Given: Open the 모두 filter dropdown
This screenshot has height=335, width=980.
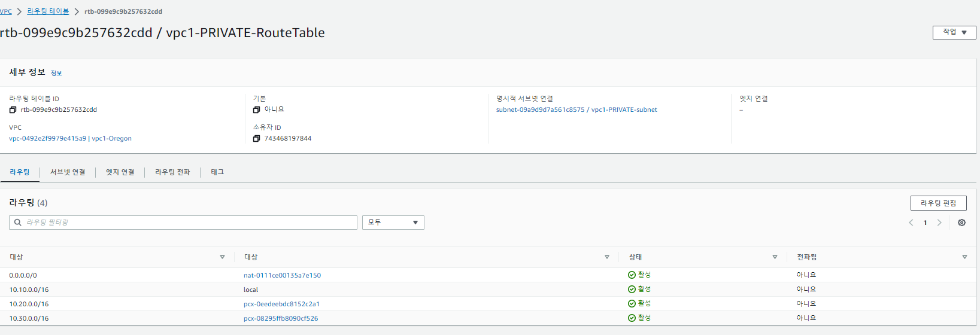Looking at the screenshot, I should click(x=393, y=223).
